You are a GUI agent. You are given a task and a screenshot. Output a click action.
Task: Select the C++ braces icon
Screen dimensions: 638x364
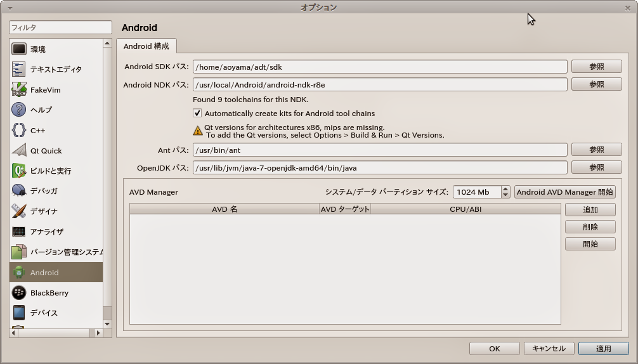click(19, 130)
